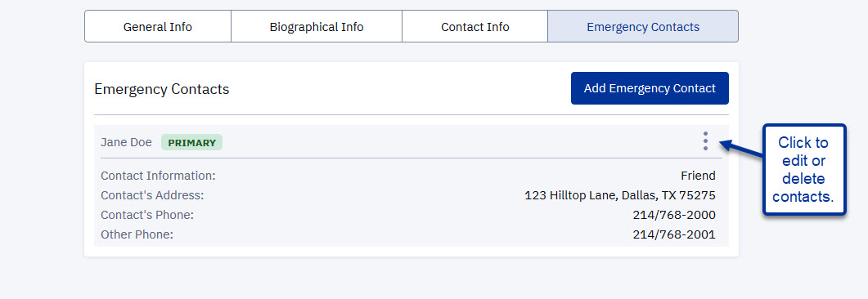The image size is (868, 299).
Task: Open the three-dot menu for Jane Doe
Action: point(704,141)
